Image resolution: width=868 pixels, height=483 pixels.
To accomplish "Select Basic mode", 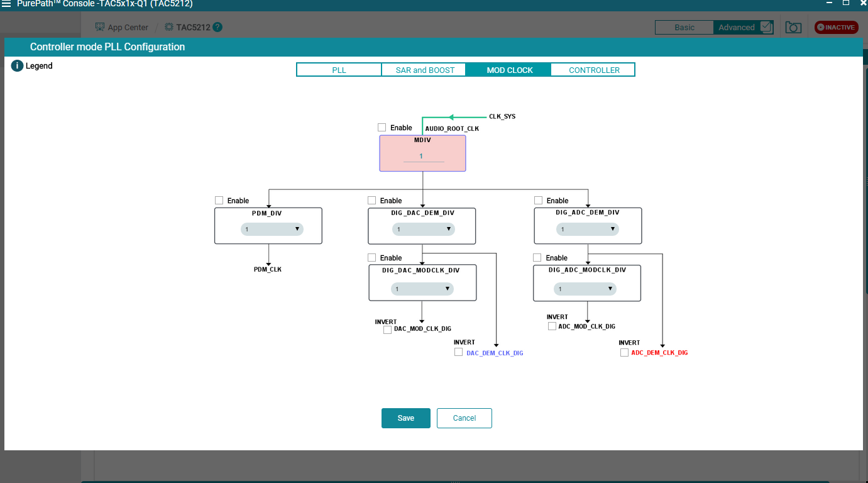I will pos(684,27).
